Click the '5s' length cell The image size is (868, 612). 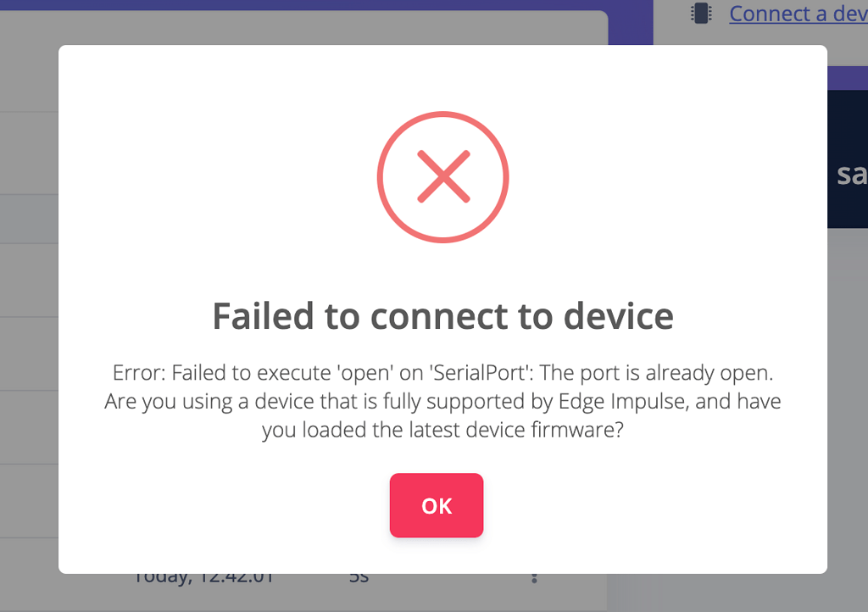point(359,580)
